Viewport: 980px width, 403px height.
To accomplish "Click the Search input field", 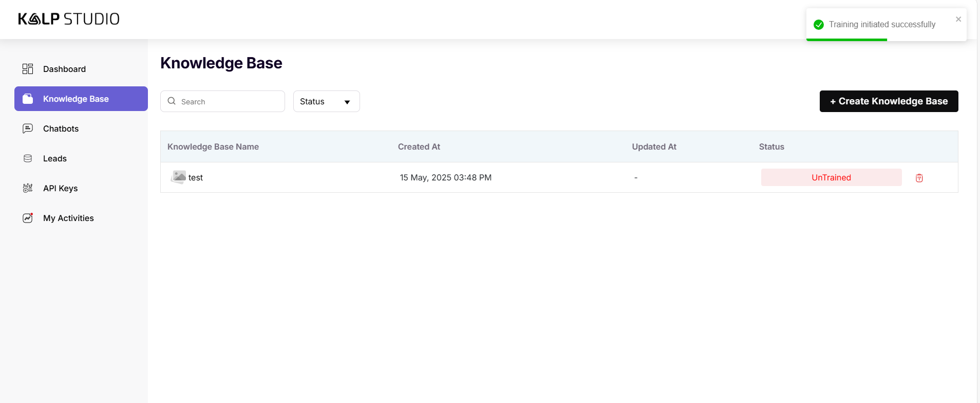I will coord(229,101).
